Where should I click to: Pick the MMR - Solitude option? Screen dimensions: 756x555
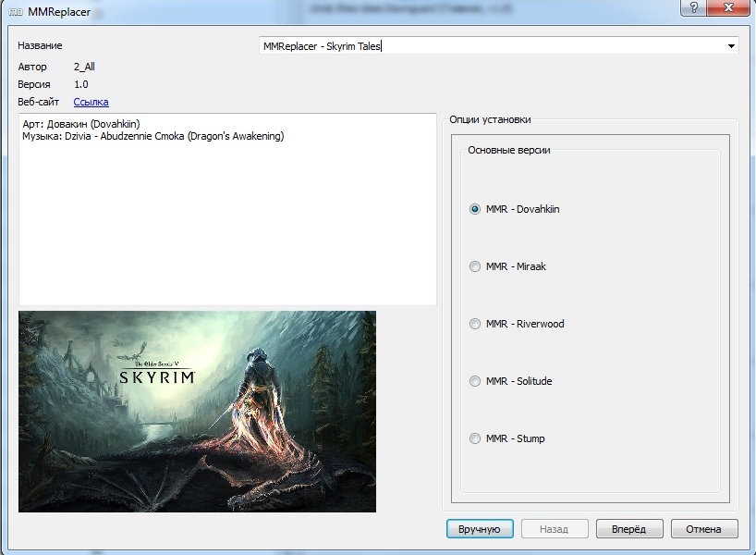tap(475, 381)
